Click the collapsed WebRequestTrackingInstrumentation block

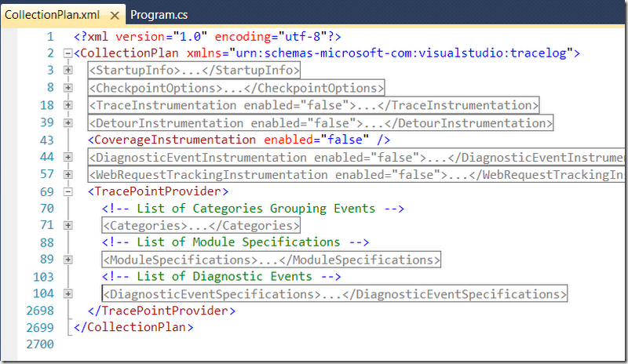(x=356, y=175)
